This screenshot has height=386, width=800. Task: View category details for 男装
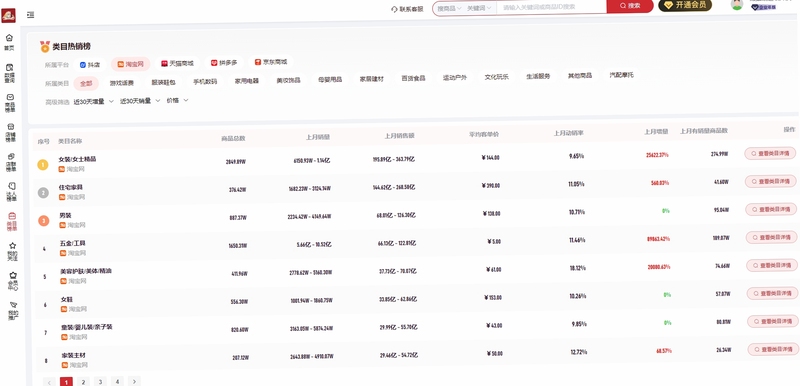point(771,209)
